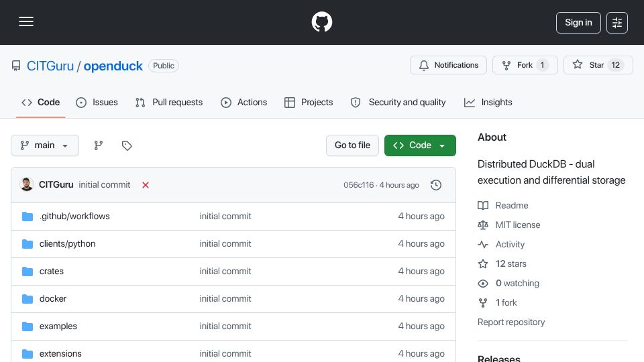
Task: Expand the main branch dropdown
Action: (45, 145)
